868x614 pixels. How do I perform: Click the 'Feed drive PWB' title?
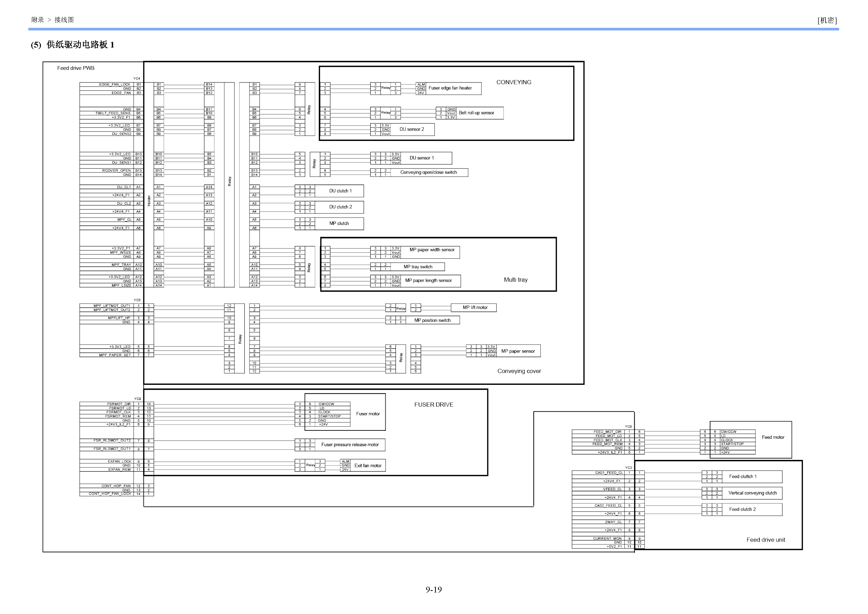(x=76, y=68)
